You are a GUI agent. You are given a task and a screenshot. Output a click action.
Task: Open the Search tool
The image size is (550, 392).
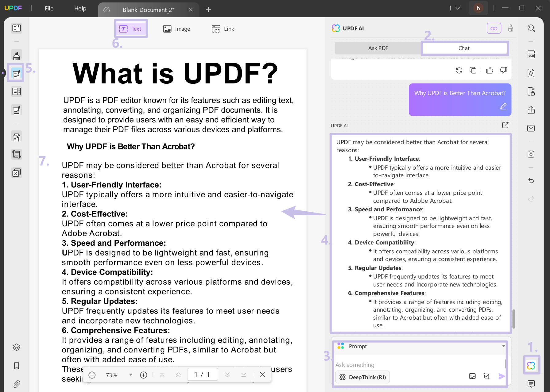click(531, 28)
